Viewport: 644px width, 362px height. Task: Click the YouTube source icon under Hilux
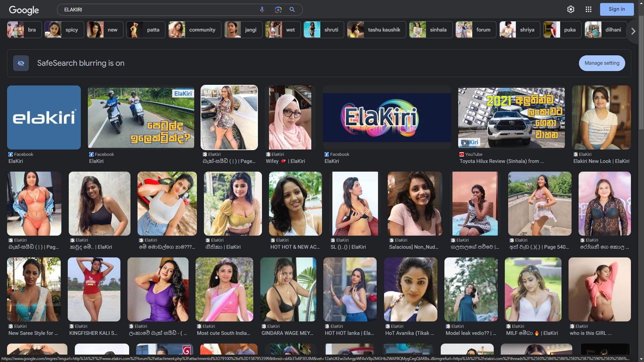coord(462,155)
